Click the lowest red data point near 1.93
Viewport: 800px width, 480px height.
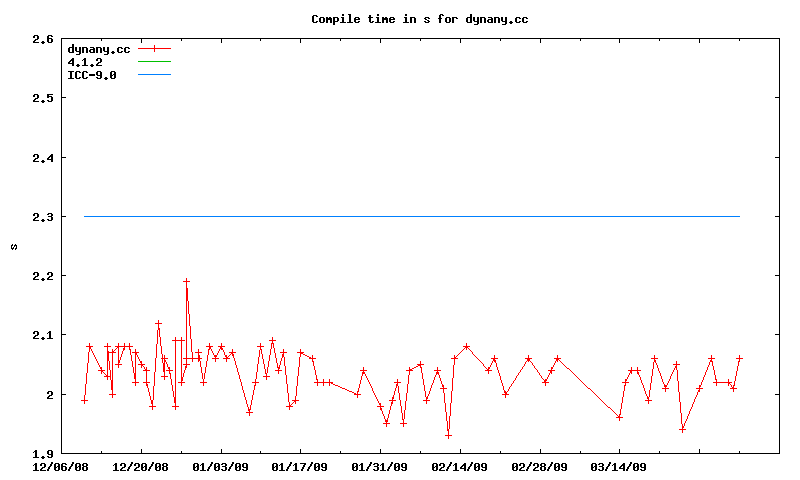coord(448,435)
